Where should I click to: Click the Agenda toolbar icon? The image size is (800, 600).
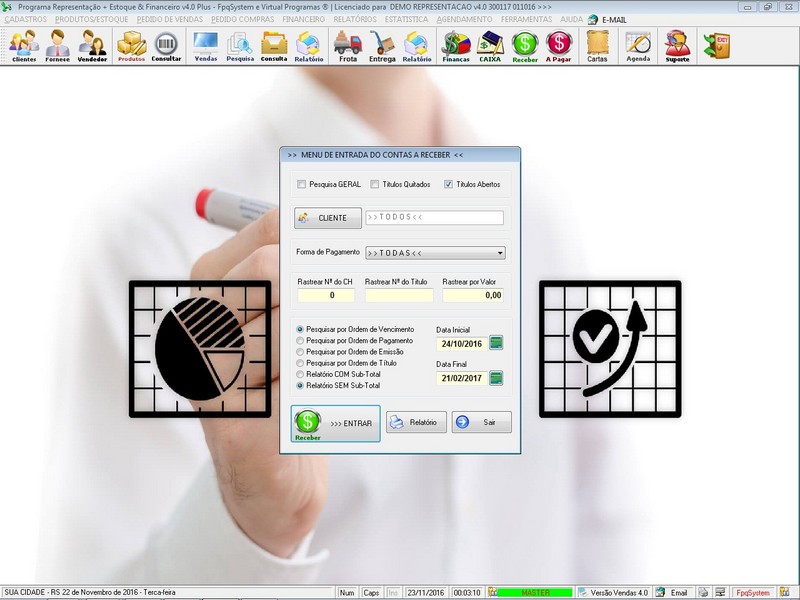tap(637, 45)
